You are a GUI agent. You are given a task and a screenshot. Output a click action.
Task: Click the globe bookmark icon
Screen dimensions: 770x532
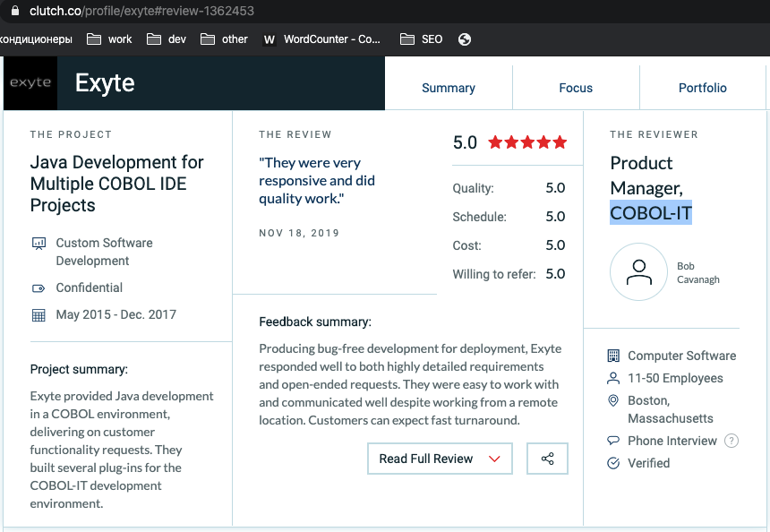[465, 39]
